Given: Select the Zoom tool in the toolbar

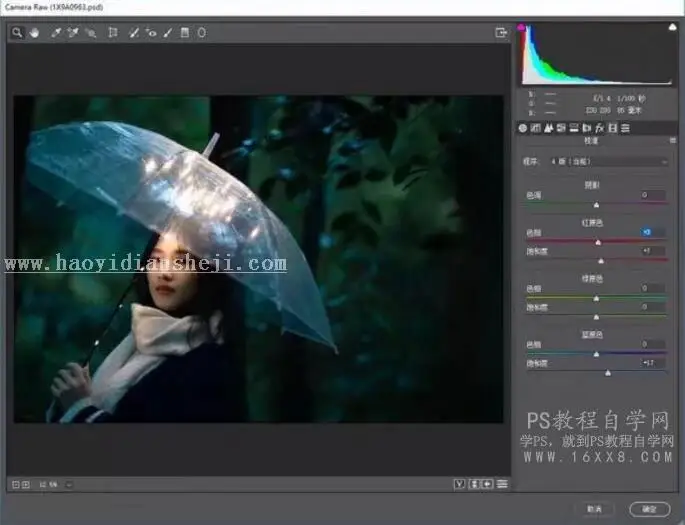Looking at the screenshot, I should (x=17, y=33).
